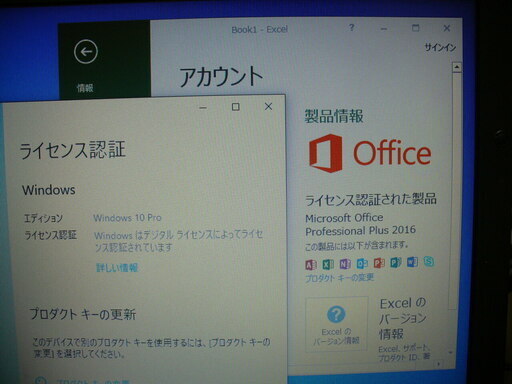Minimize the Excel window

pos(384,29)
